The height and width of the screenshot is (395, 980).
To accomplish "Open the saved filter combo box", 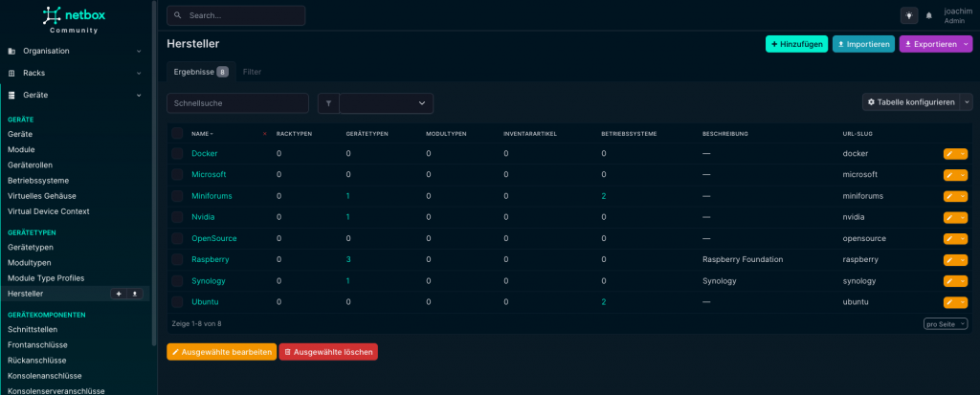I will click(387, 103).
